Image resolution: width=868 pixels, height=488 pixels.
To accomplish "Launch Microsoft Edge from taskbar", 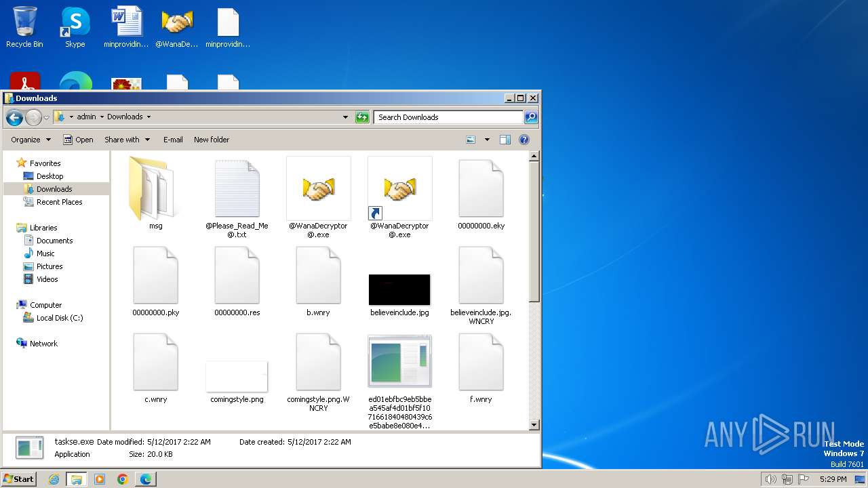I will coord(146,479).
